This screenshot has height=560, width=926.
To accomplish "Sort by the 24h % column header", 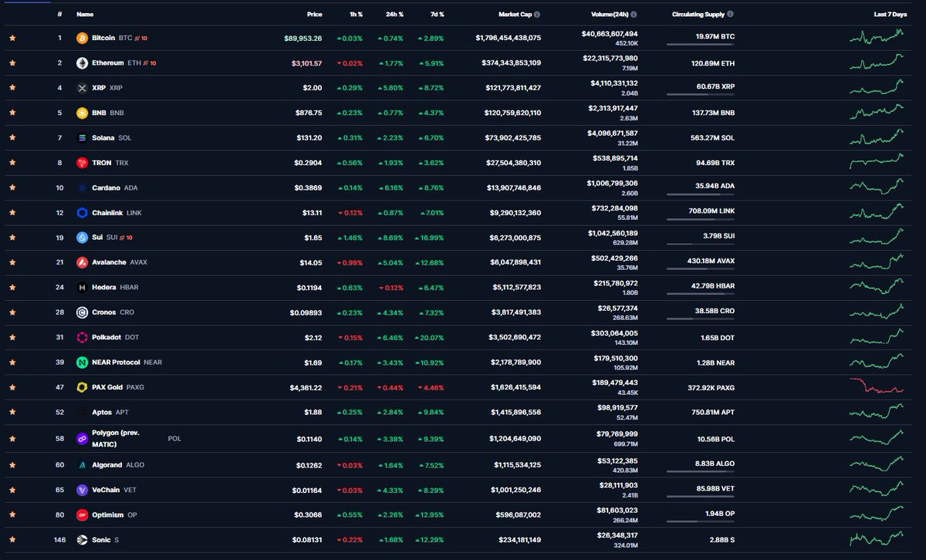I will (x=394, y=14).
